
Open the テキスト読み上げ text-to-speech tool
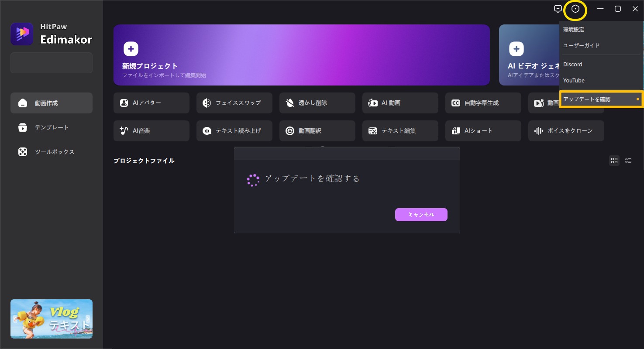234,130
